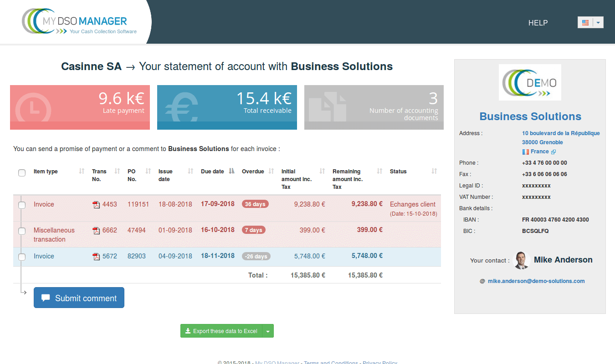Click the 36 days overdue badge
Viewport: 615px width, 364px height.
[x=255, y=204]
